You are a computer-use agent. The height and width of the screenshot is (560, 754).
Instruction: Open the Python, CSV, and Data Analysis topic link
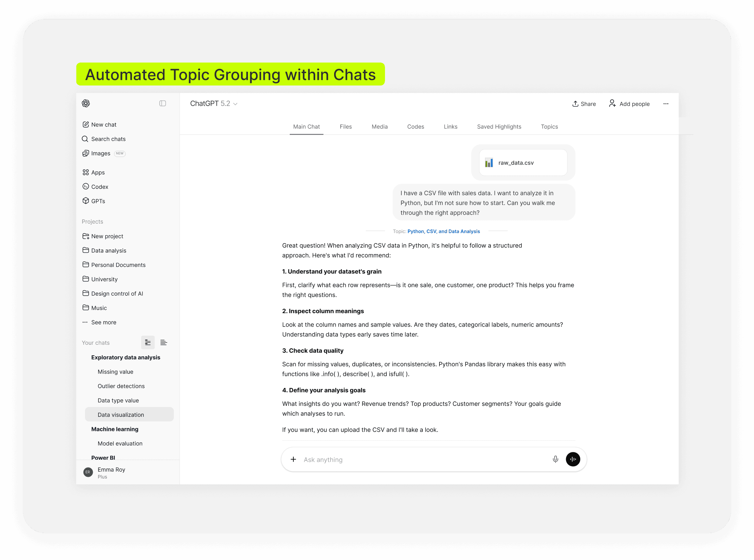click(444, 231)
